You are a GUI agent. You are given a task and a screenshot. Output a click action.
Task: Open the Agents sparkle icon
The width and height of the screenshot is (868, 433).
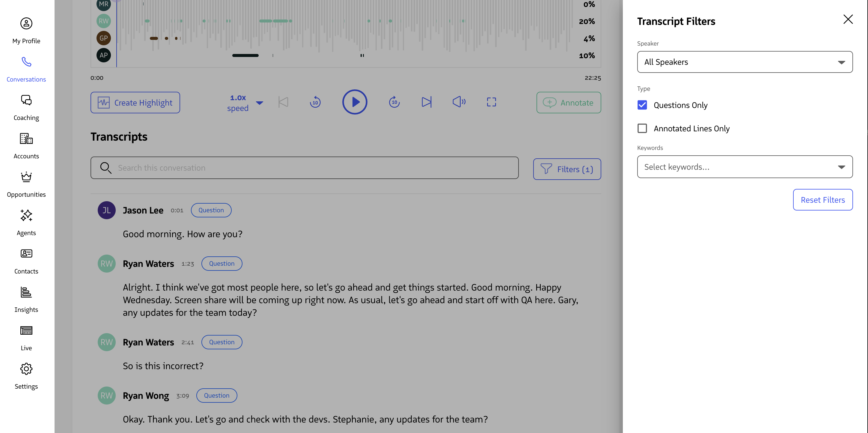coord(26,215)
